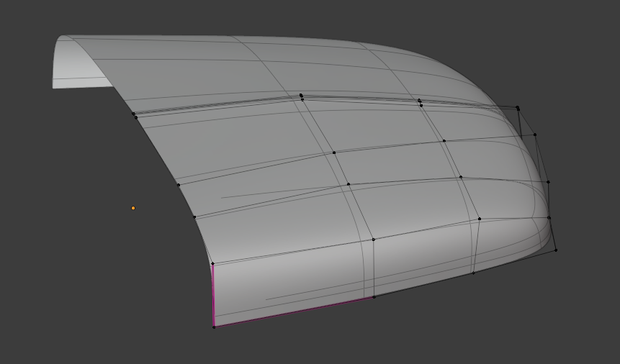Select the magenta vertical edge
Screen dimensions: 620x364
tap(213, 295)
